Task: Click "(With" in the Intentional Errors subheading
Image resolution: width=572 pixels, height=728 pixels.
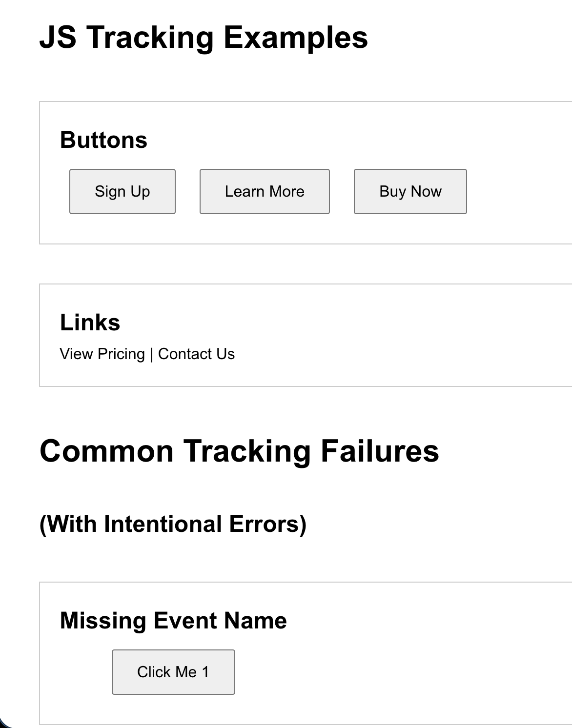Action: [x=67, y=524]
